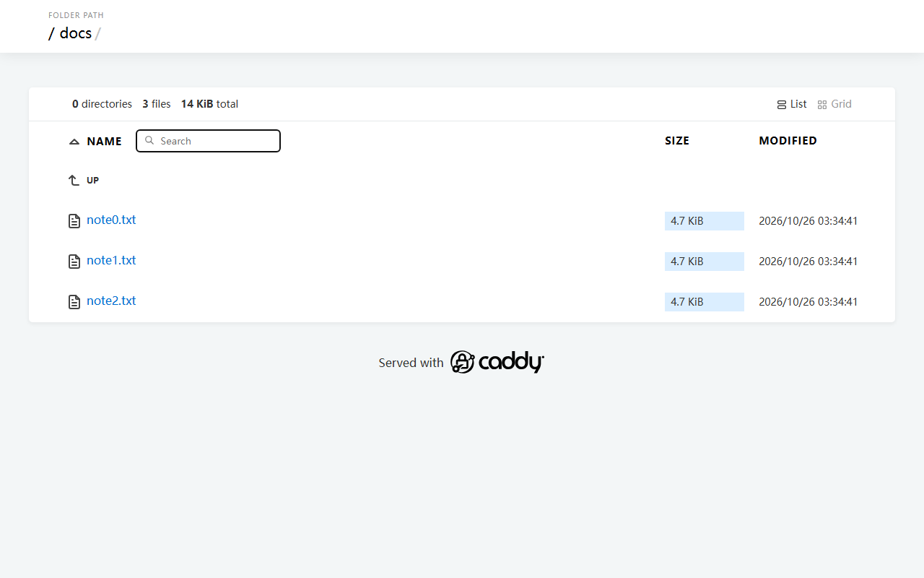Focus the Search input field

[208, 141]
